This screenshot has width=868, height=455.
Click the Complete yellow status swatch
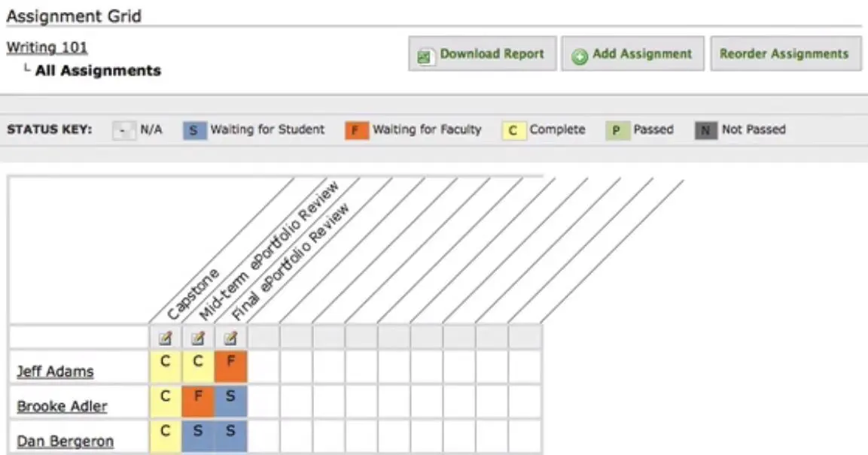click(x=513, y=130)
